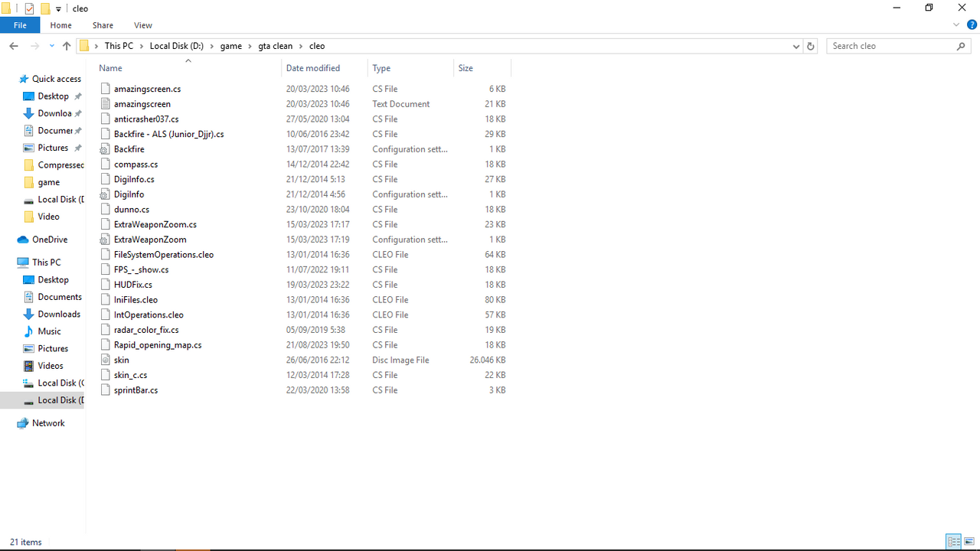Open the Customize Quick Access Toolbar dropdown

[58, 9]
